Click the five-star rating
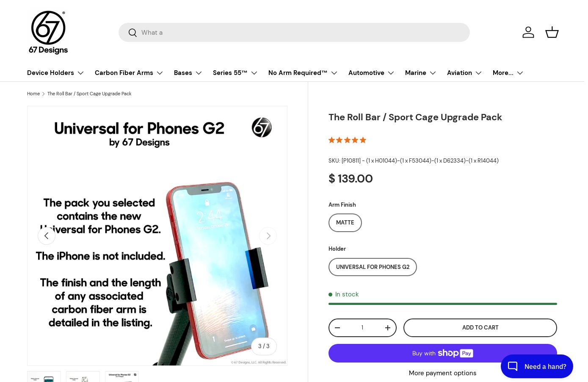This screenshot has height=382, width=588. 347,140
